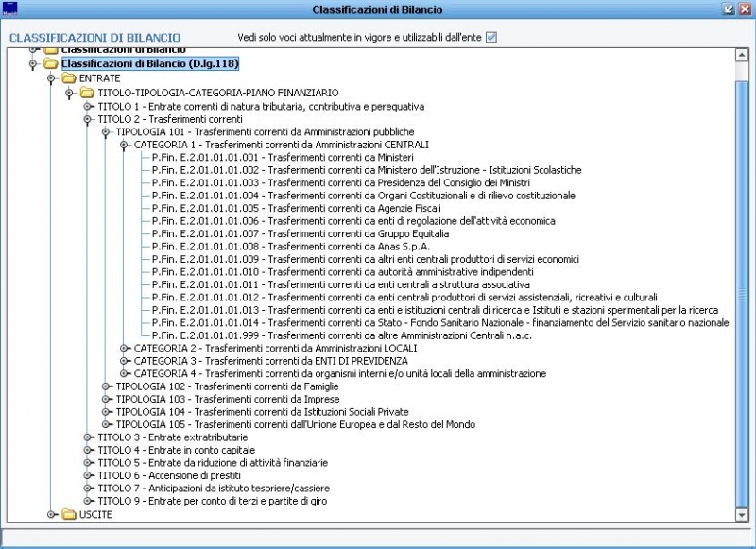The height and width of the screenshot is (549, 756).
Task: Select 'TIPOLOGIA 101' Amministrazioni pubbliche label
Action: (265, 132)
